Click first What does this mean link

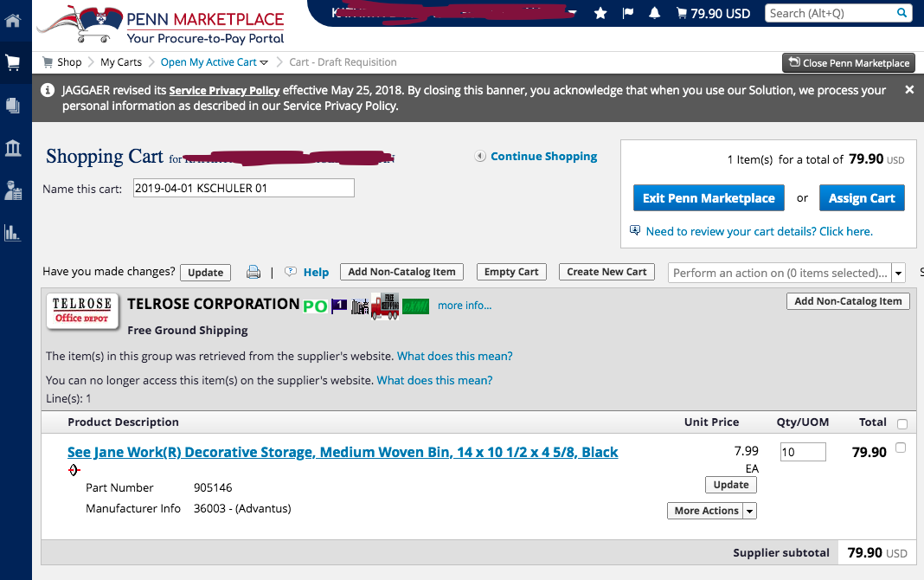point(454,356)
